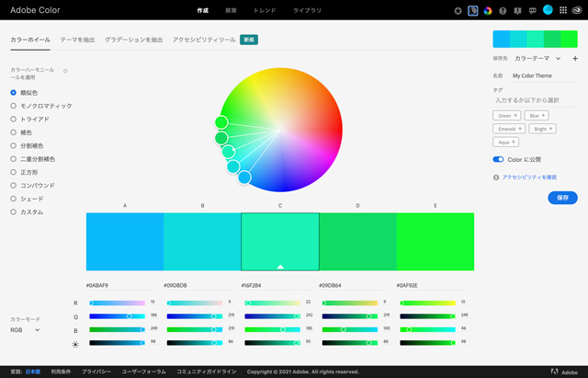Open the コミュニティガイドライン footer link
588x378 pixels.
click(x=207, y=372)
